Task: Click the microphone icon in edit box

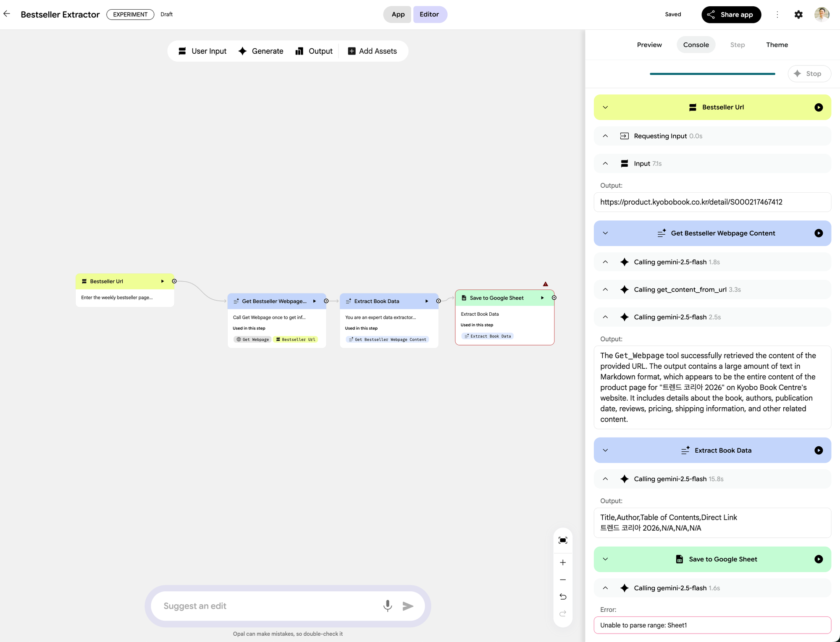Action: pos(388,605)
